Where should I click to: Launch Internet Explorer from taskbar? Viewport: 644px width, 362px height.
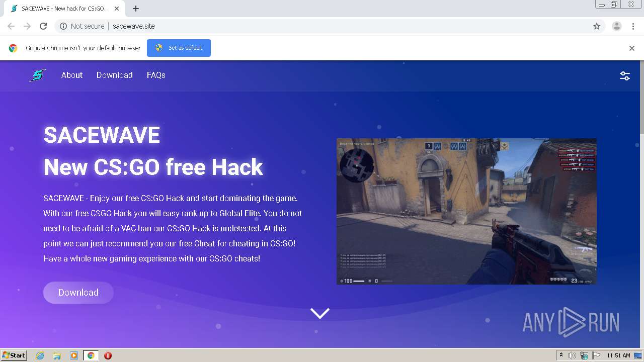tap(40, 355)
